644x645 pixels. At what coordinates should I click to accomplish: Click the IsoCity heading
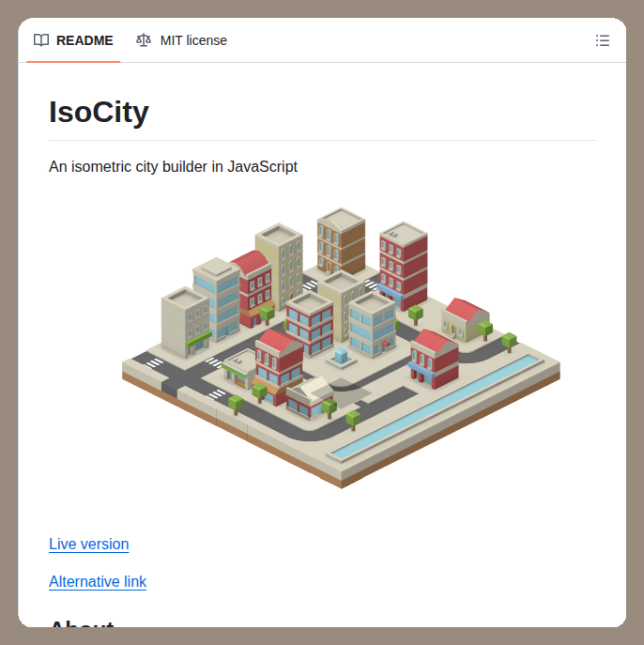99,112
